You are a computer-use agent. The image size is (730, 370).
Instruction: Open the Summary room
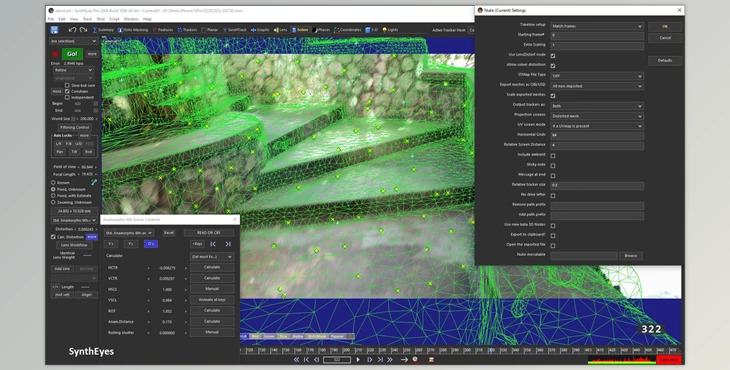103,30
